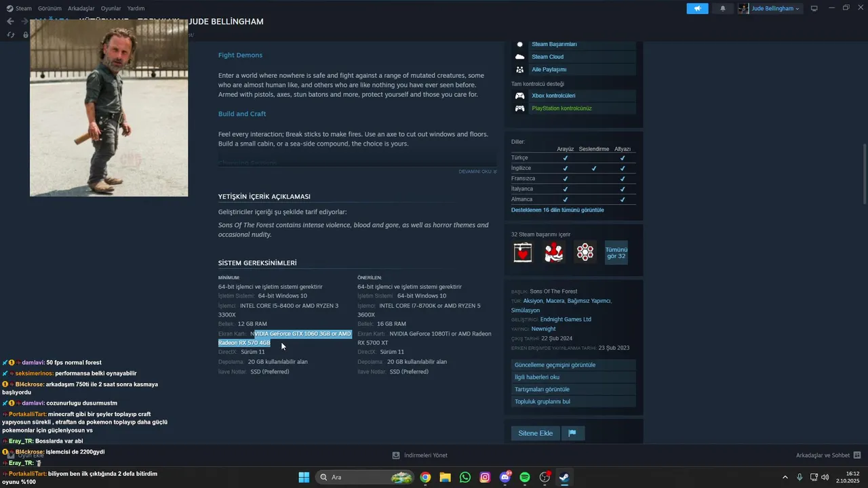868x488 pixels.
Task: Expand the system tray hidden icons chevron
Action: coord(785,477)
